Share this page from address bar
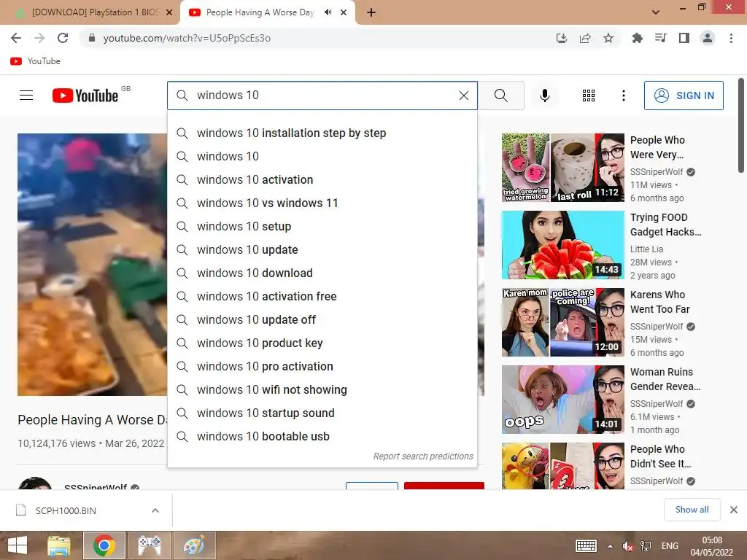This screenshot has height=560, width=747. click(x=585, y=38)
